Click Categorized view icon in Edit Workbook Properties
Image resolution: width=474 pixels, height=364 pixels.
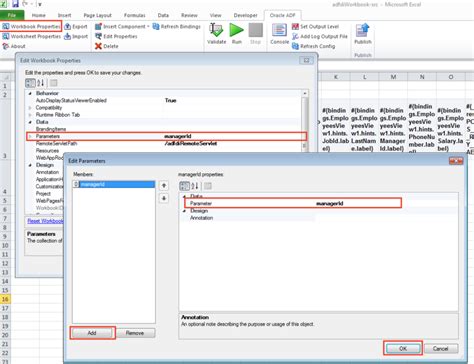tap(30, 83)
